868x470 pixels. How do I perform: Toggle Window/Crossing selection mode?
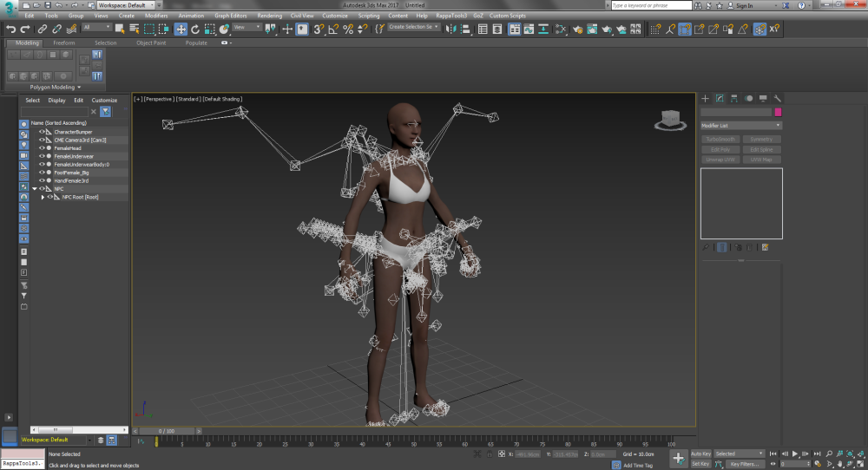[163, 29]
